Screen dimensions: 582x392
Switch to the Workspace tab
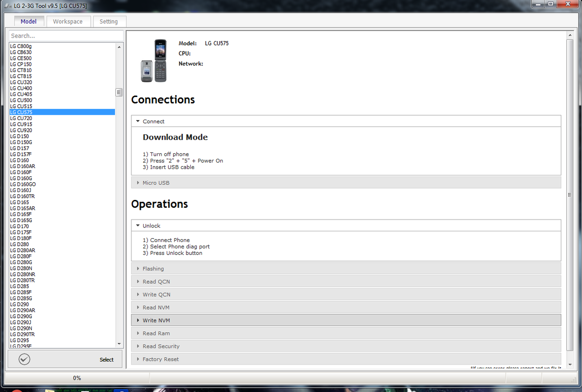click(x=68, y=22)
